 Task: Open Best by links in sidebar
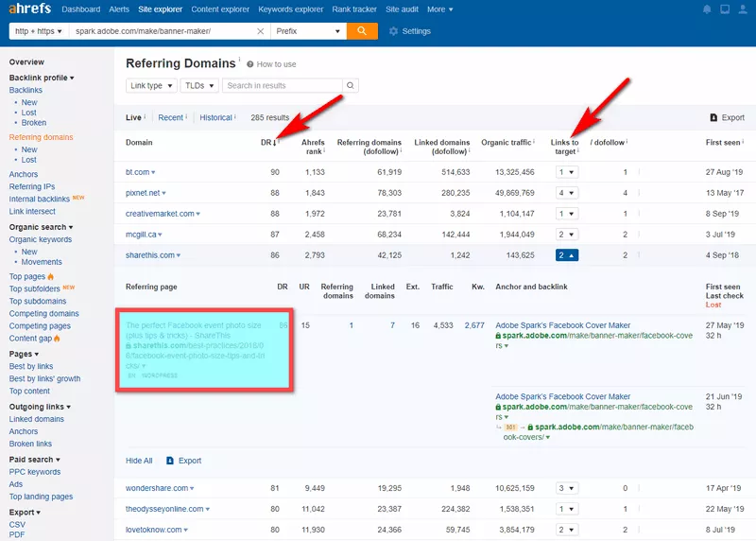(31, 366)
